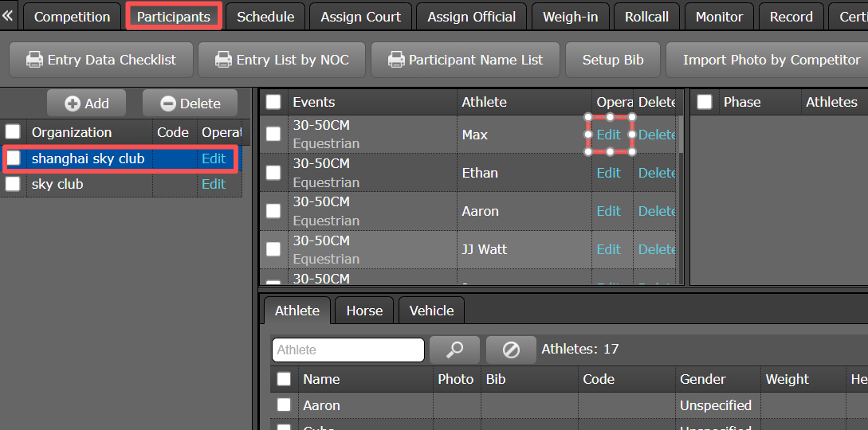Tick the checkbox for athlete Max
The image size is (868, 430).
(273, 135)
